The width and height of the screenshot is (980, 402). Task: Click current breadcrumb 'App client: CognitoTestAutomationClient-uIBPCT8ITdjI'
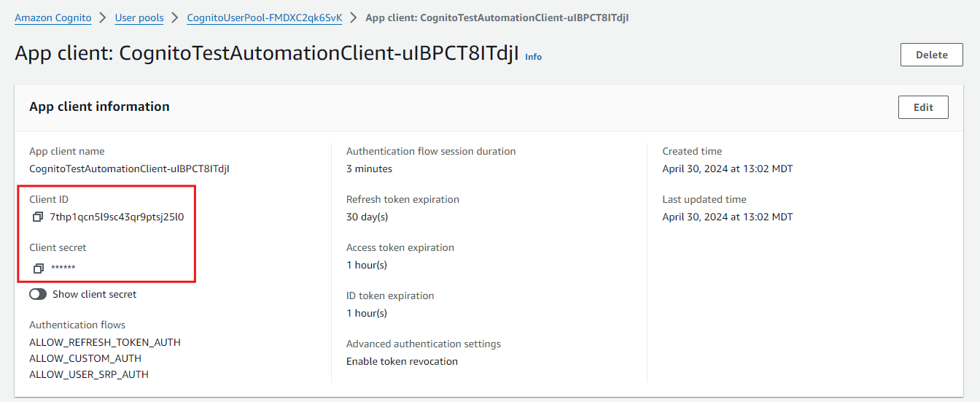tap(497, 18)
